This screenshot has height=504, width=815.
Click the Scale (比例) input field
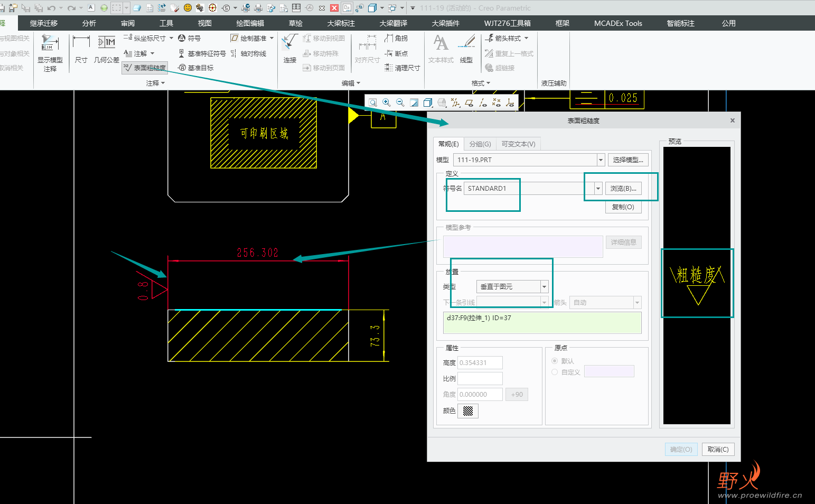[480, 378]
